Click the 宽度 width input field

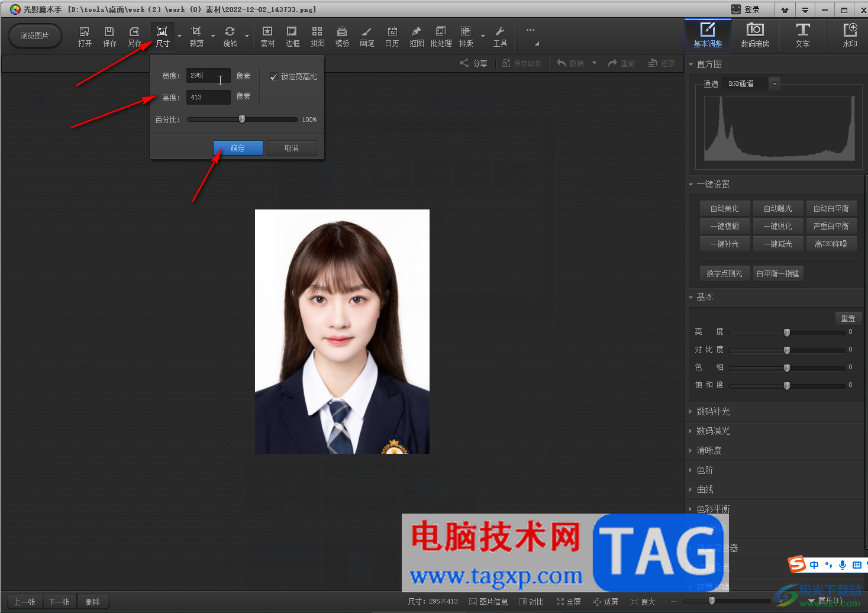pyautogui.click(x=208, y=76)
